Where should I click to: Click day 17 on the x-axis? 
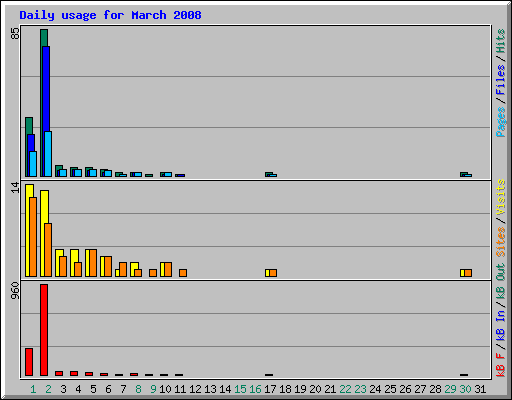pos(270,389)
